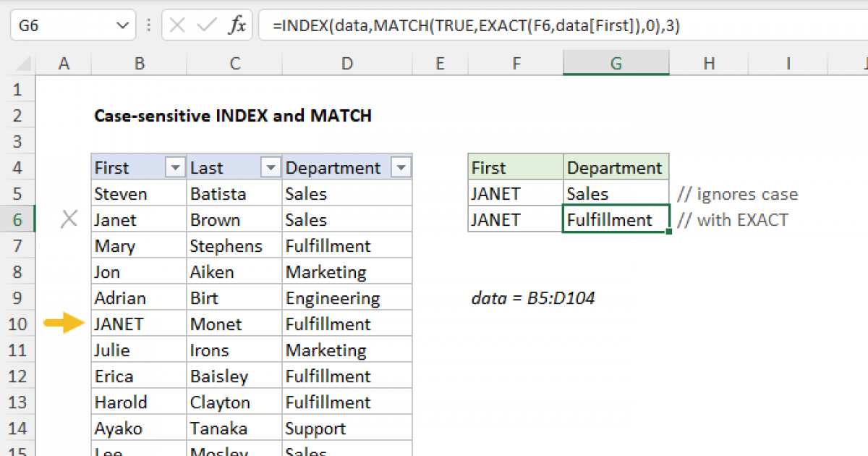The width and height of the screenshot is (868, 456).
Task: Expand the Name Box dropdown arrow
Action: point(121,26)
